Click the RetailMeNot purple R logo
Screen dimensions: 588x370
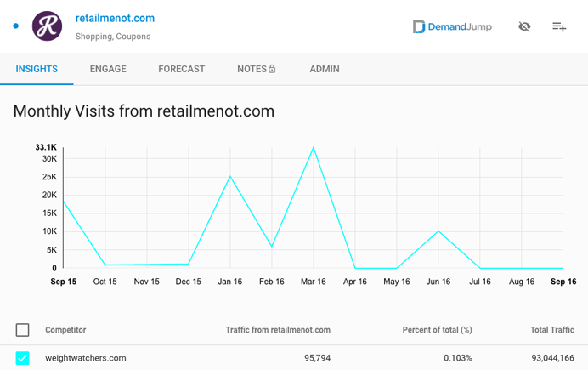click(47, 26)
